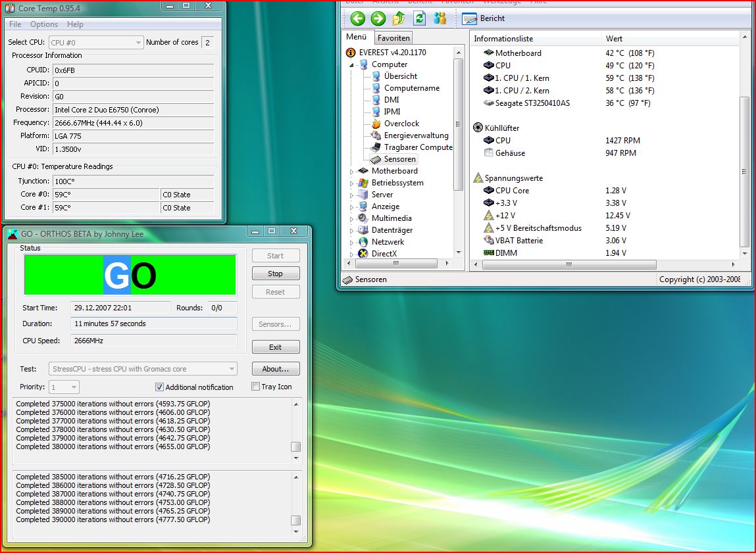Expand the Betriebssystem tree node
756x553 pixels.
coord(351,183)
